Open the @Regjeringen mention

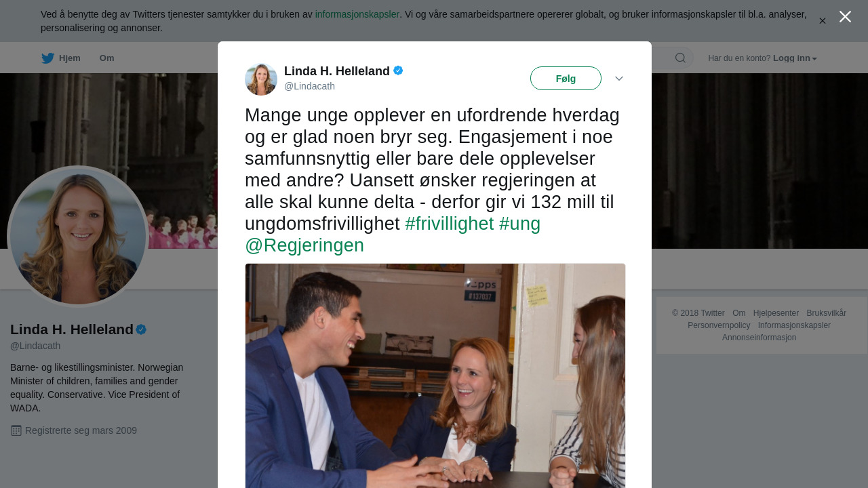coord(304,245)
